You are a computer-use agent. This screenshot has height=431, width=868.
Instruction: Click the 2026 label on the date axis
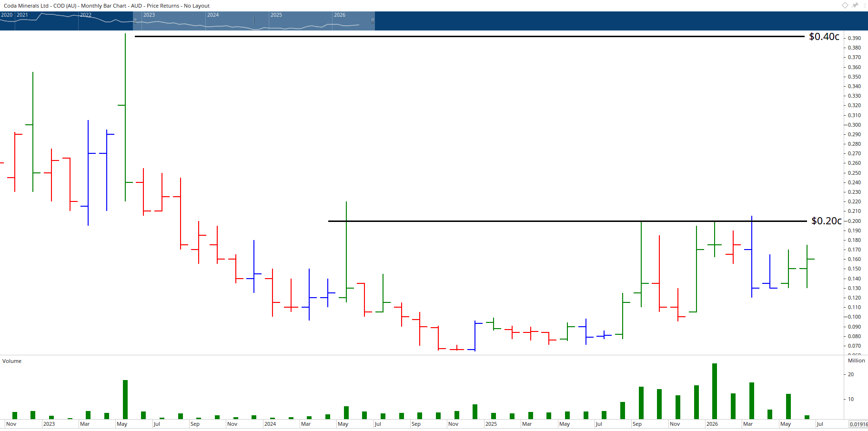click(712, 424)
